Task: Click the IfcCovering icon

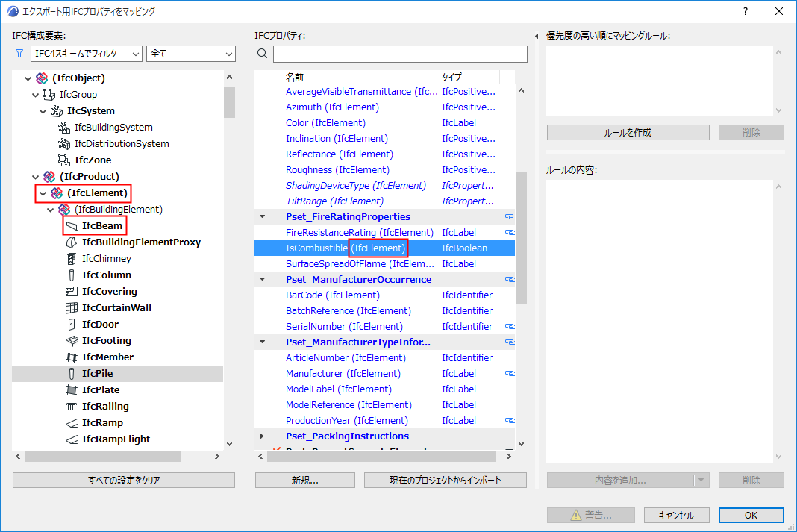Action: point(72,291)
